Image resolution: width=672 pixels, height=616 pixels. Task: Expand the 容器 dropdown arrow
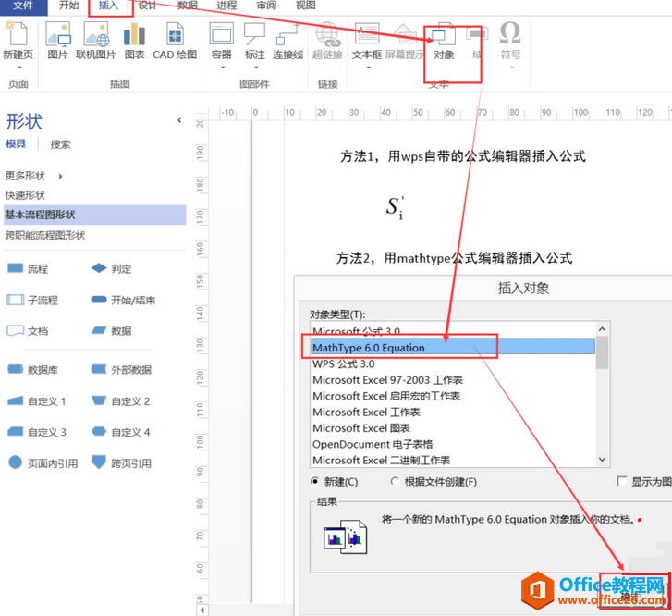tap(222, 67)
